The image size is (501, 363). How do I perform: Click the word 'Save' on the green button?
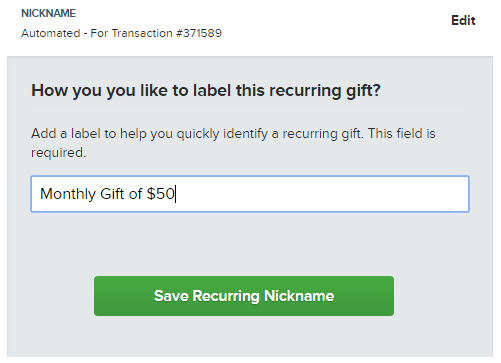pyautogui.click(x=171, y=296)
